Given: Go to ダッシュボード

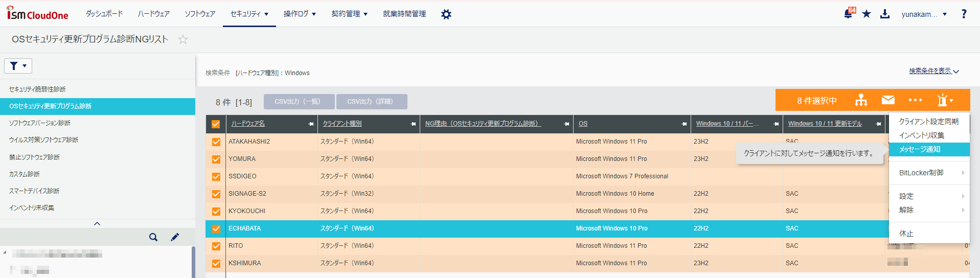Looking at the screenshot, I should tap(104, 14).
